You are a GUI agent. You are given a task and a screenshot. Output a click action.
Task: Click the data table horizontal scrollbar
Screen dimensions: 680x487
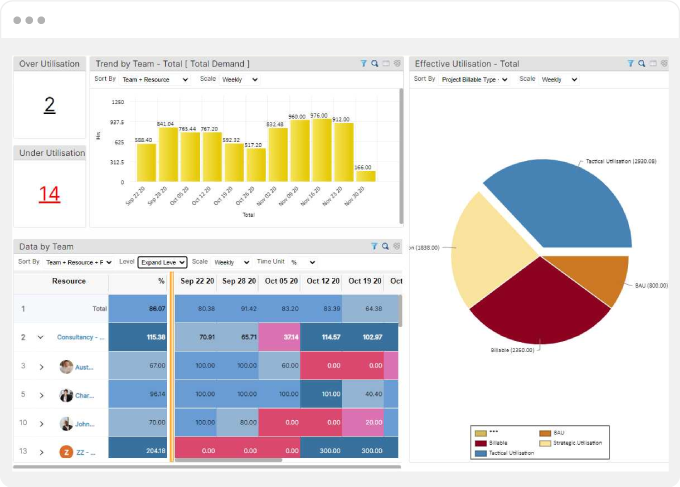(229, 460)
